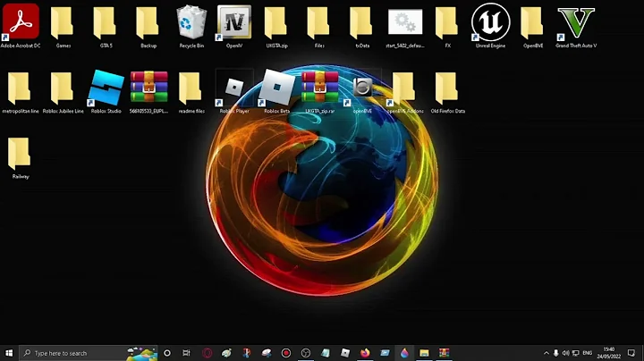
Task: Open the network tray icon
Action: pos(576,353)
